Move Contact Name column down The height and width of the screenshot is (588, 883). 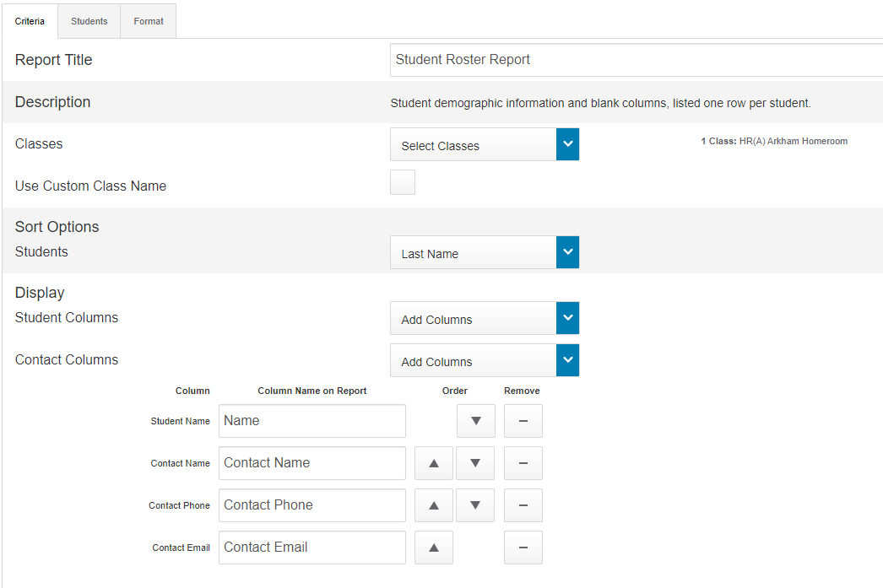(x=475, y=462)
